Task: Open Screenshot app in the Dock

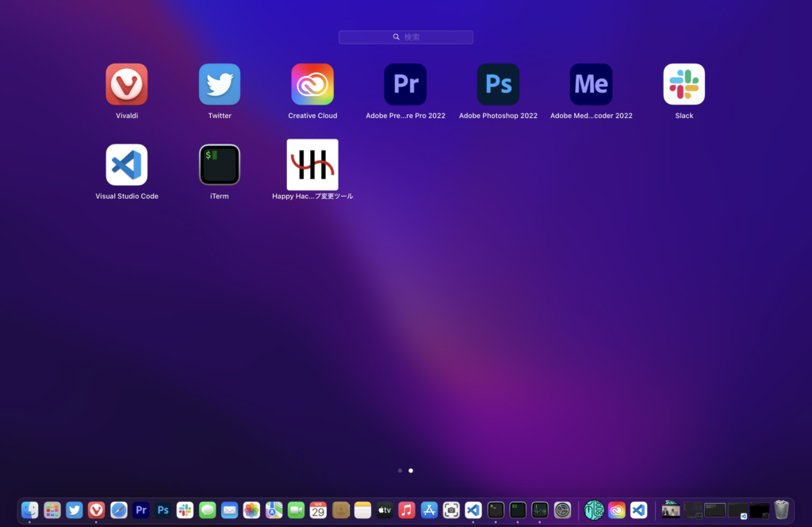Action: tap(451, 510)
